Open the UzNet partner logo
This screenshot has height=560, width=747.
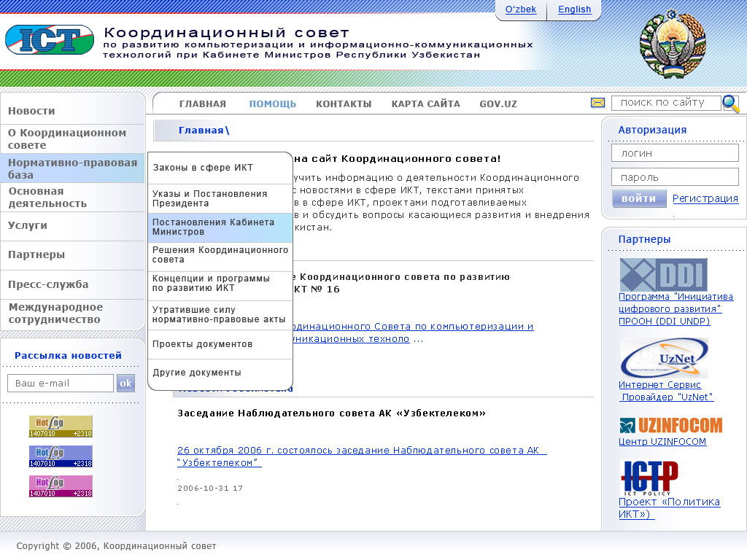tap(664, 357)
